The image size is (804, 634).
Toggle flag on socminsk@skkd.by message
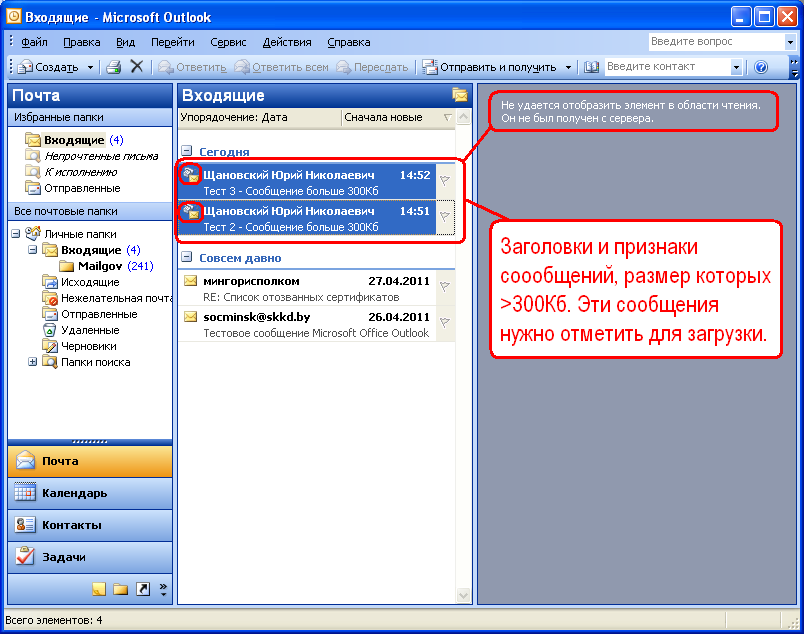pos(445,322)
